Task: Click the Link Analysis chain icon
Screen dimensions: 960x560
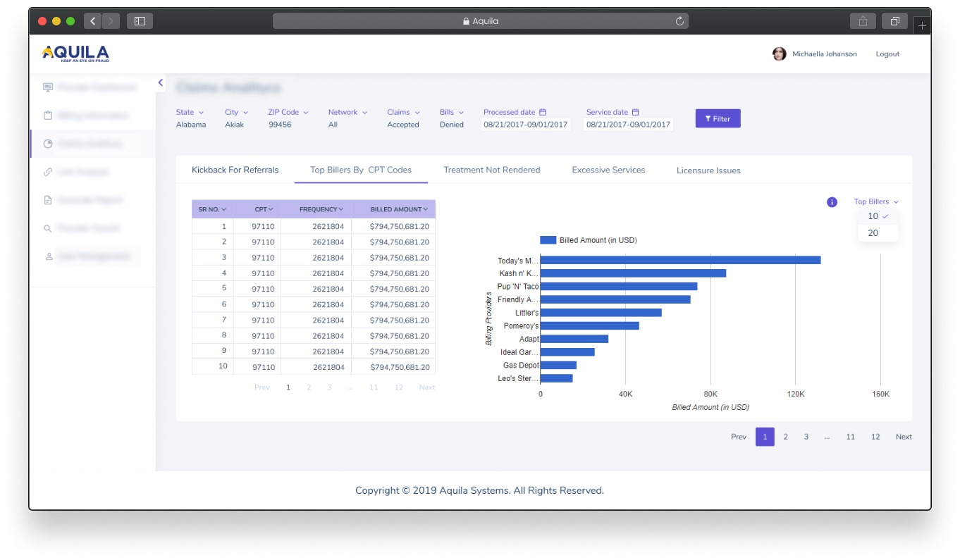Action: (x=47, y=172)
